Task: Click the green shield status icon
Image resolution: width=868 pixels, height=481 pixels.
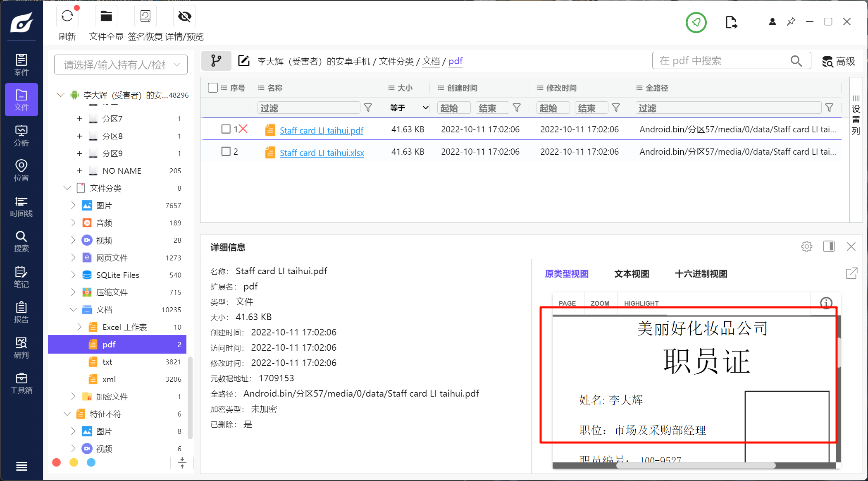Action: pos(696,22)
